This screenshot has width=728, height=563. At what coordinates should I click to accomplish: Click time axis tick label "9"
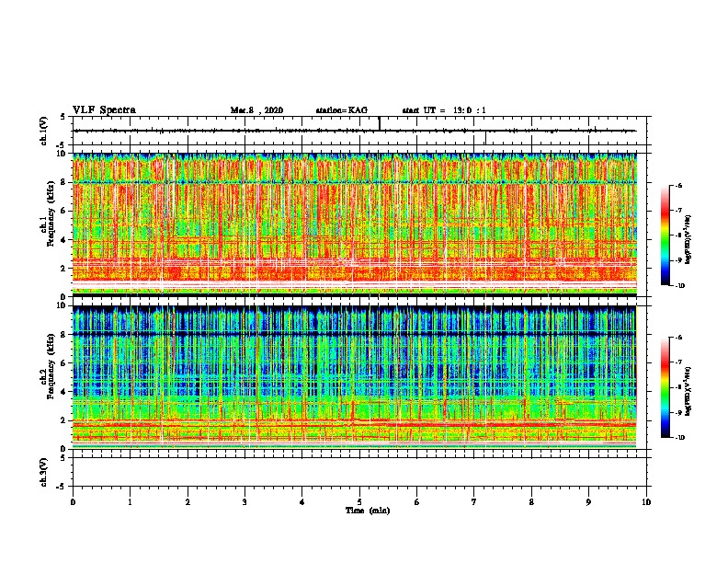pyautogui.click(x=588, y=502)
